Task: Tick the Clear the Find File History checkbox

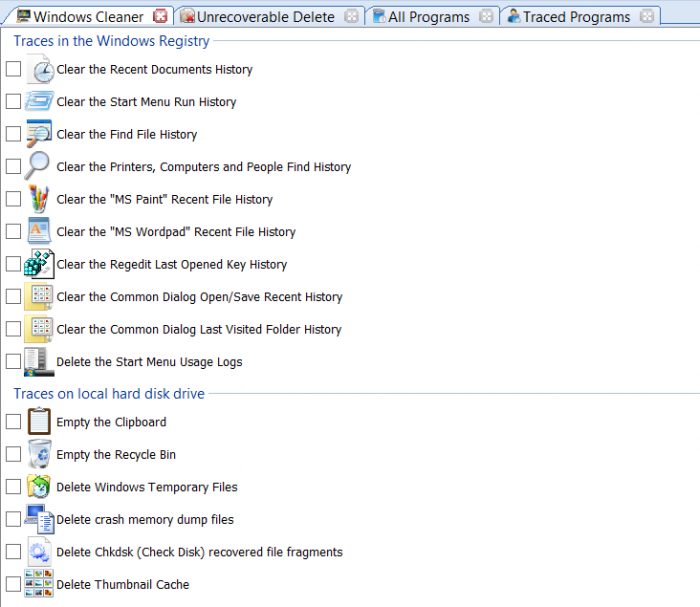Action: (x=13, y=134)
